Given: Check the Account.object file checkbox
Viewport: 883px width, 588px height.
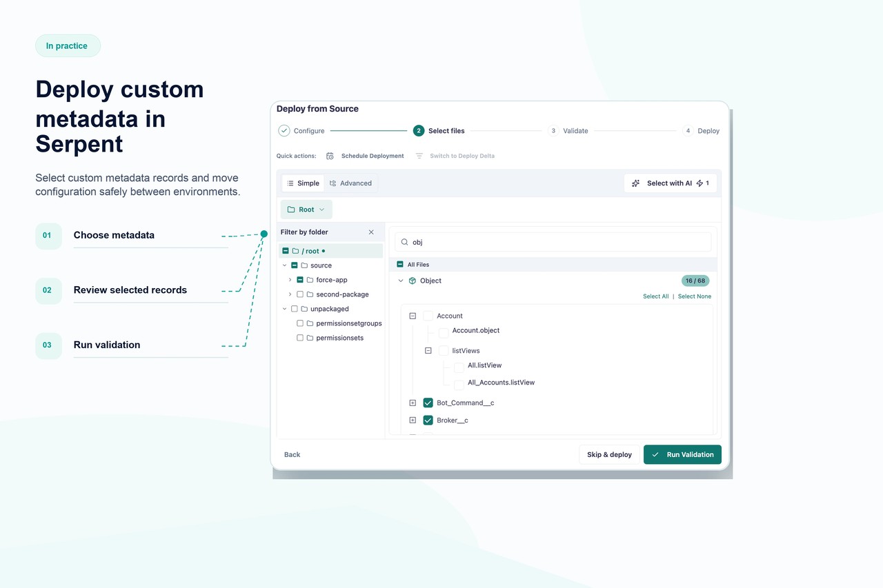Looking at the screenshot, I should point(444,333).
